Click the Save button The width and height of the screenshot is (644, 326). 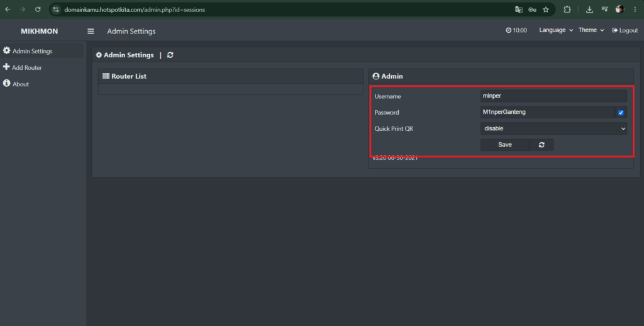click(505, 145)
